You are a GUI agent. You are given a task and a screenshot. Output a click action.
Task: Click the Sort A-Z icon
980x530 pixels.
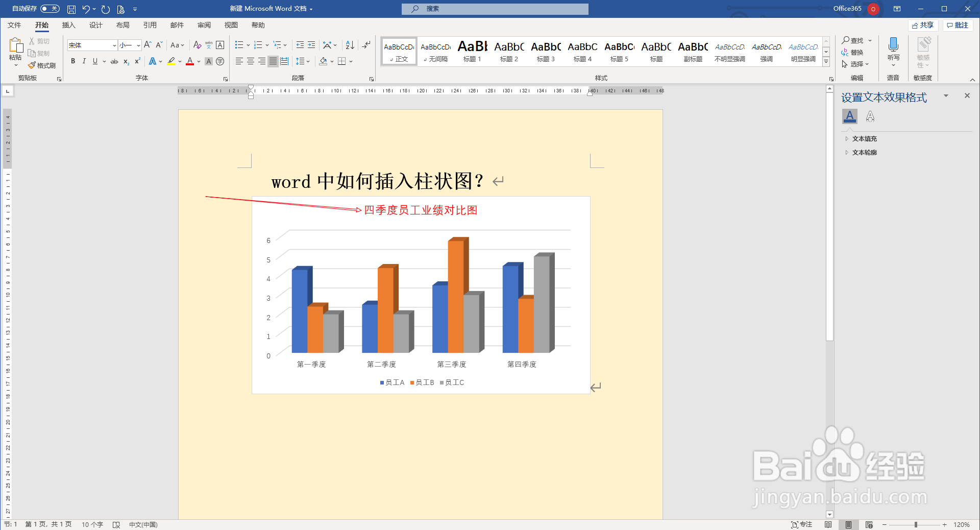[350, 45]
